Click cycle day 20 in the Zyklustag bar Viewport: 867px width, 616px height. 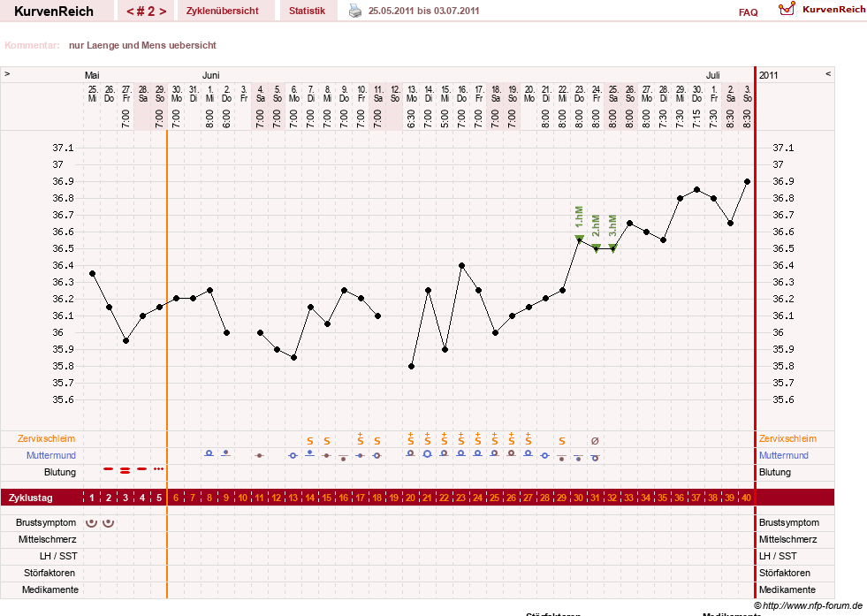pos(410,498)
